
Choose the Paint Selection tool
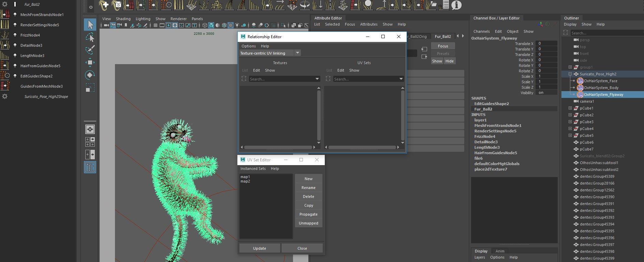click(90, 50)
